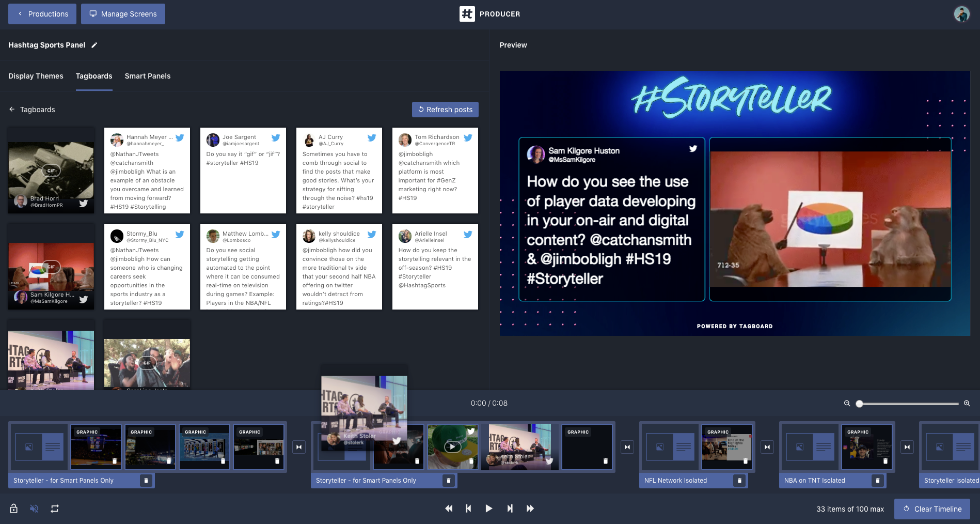Click the 0:00 / 0:08 time display
Image resolution: width=980 pixels, height=524 pixels.
coord(489,403)
